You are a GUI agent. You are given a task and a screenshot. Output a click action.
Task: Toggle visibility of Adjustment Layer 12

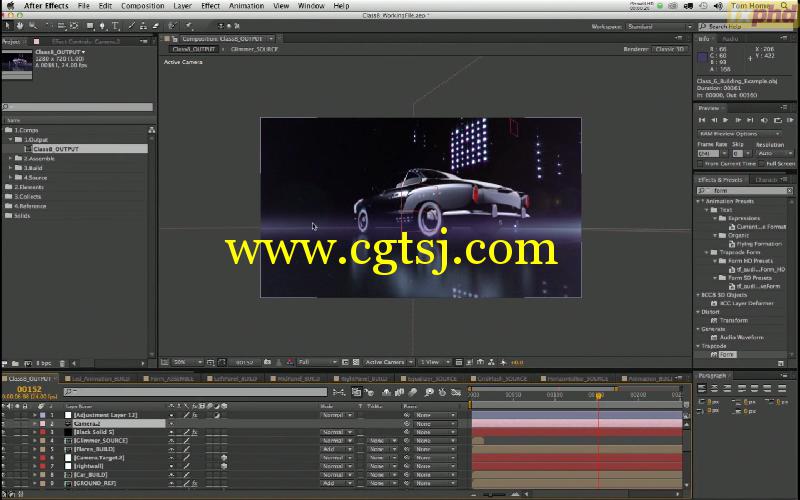tap(4, 415)
